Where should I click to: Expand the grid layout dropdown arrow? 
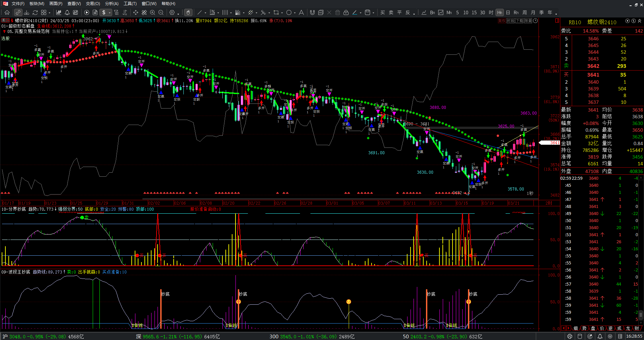pos(49,13)
